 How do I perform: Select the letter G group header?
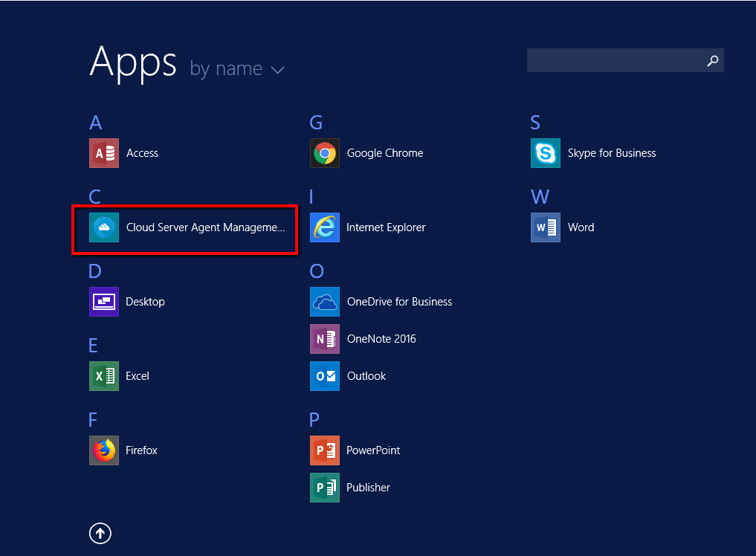[x=316, y=123]
